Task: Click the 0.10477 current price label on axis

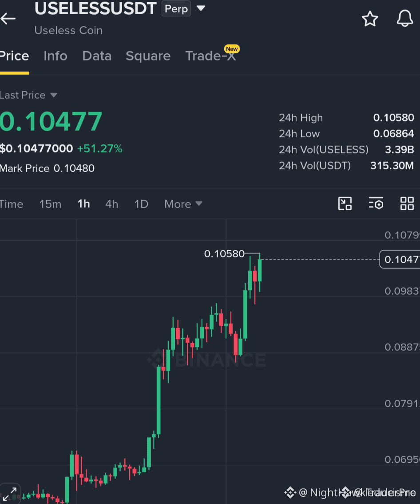Action: click(400, 259)
